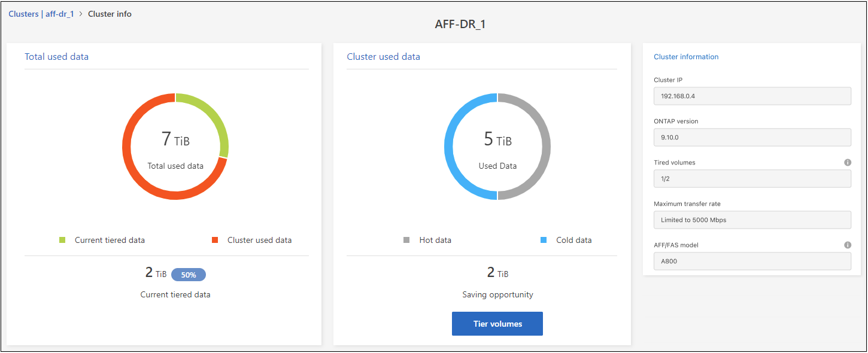Viewport: 868px width, 353px height.
Task: Click the Tiered volumes info icon
Action: pos(848,162)
